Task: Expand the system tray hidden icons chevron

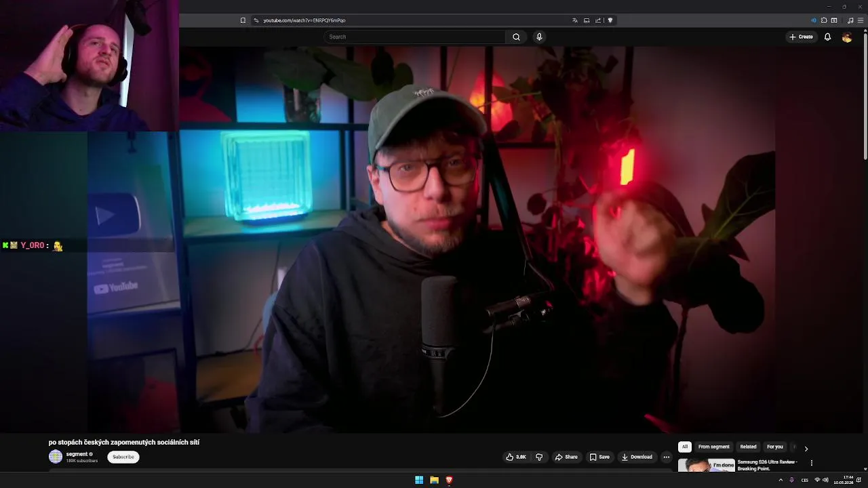Action: pyautogui.click(x=781, y=480)
